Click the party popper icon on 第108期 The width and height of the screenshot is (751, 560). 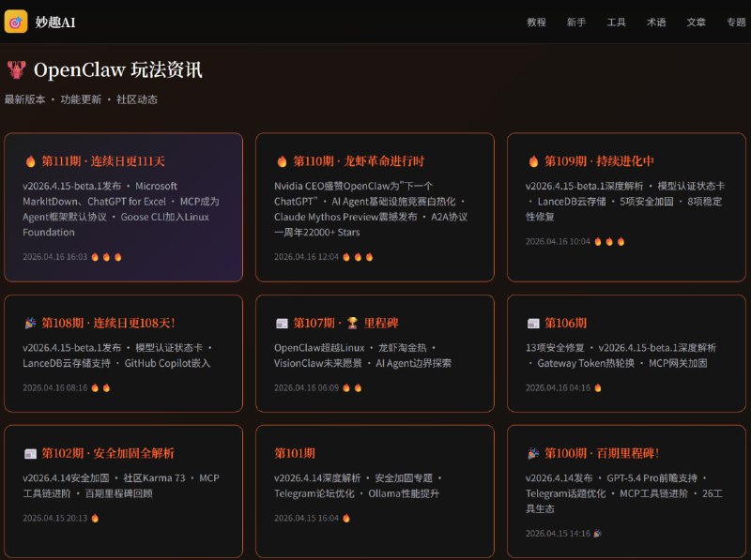(30, 323)
